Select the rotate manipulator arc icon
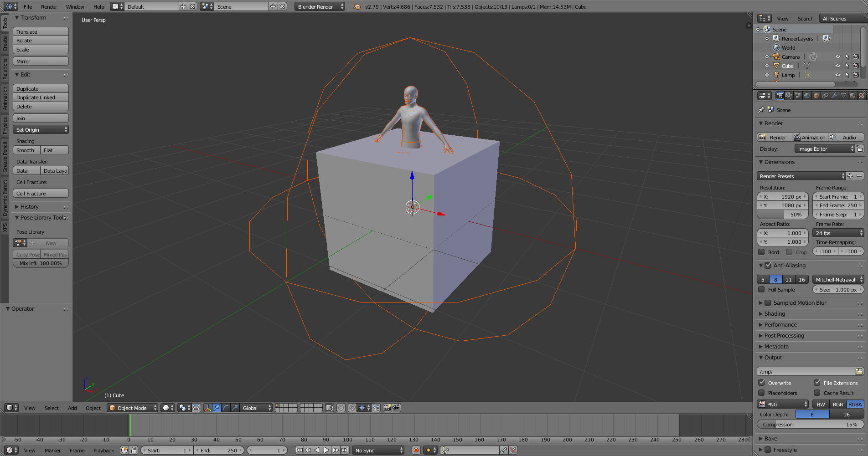This screenshot has width=868, height=456. coord(226,408)
